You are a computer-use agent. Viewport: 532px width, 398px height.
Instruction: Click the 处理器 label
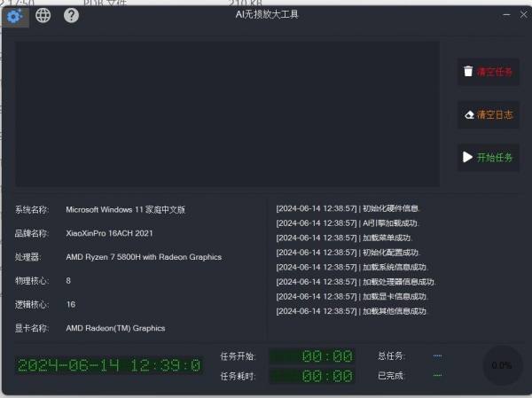click(27, 257)
